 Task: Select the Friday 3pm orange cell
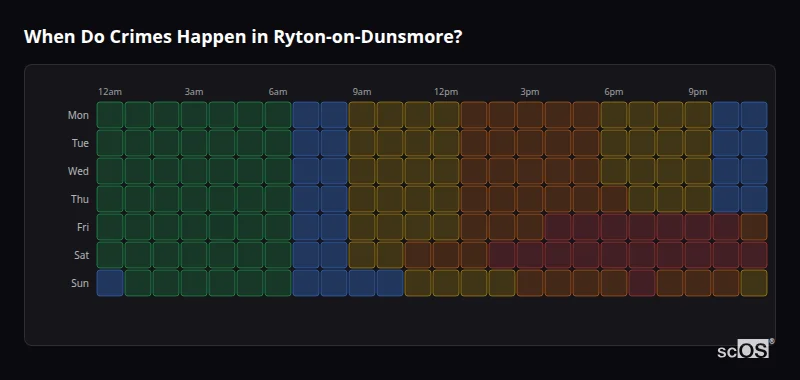pos(530,227)
